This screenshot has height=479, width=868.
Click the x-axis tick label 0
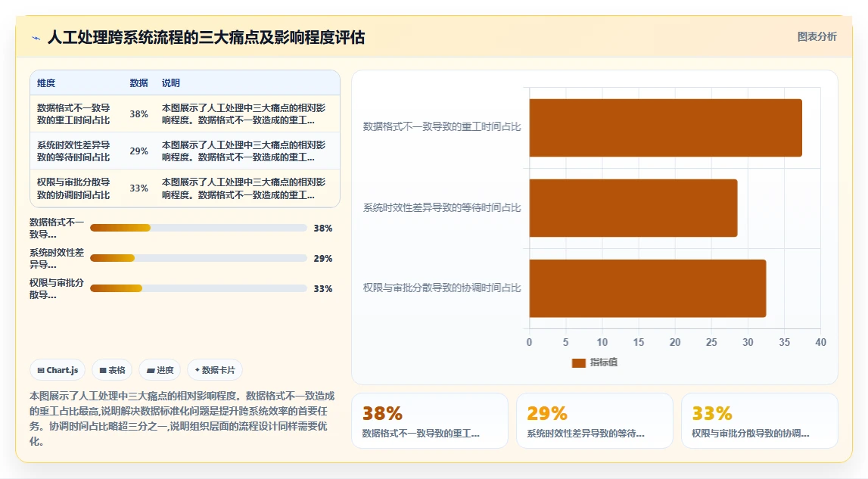529,342
